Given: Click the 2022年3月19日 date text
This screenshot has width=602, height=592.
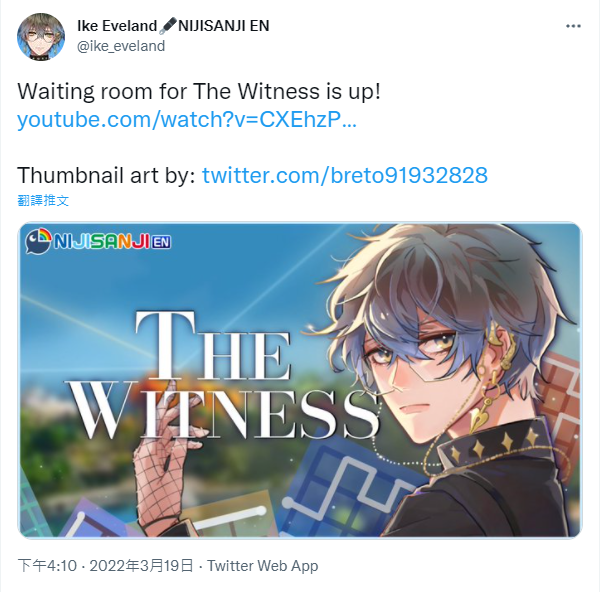Looking at the screenshot, I should [141, 566].
